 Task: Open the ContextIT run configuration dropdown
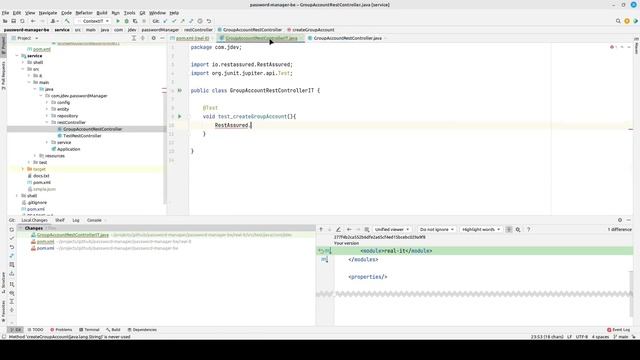point(93,21)
